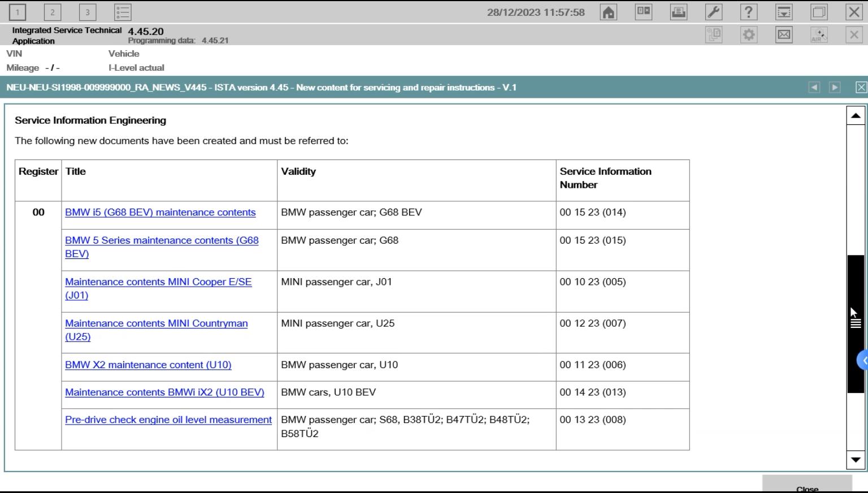868x493 pixels.
Task: Open Maintenance contents MINI Cooper E/SE link
Action: click(158, 288)
